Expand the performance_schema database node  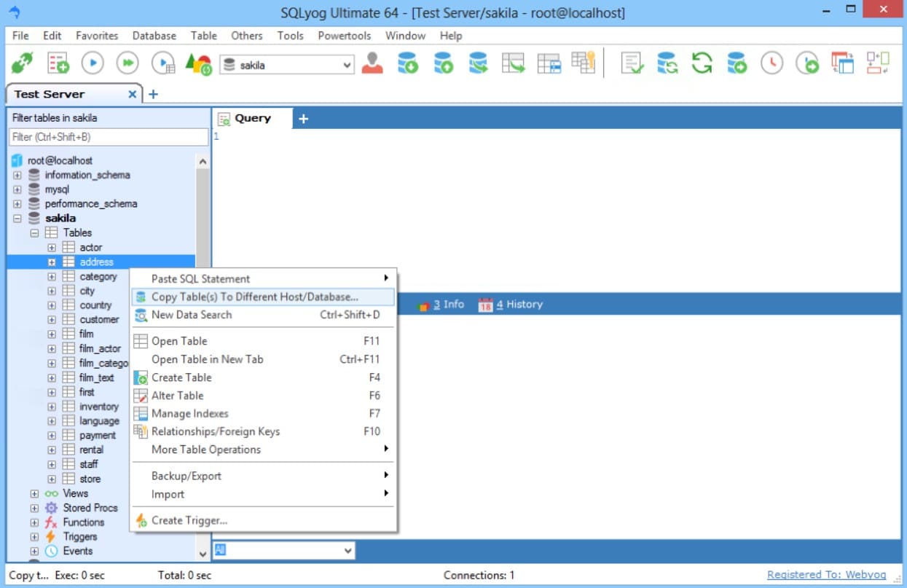coord(17,204)
